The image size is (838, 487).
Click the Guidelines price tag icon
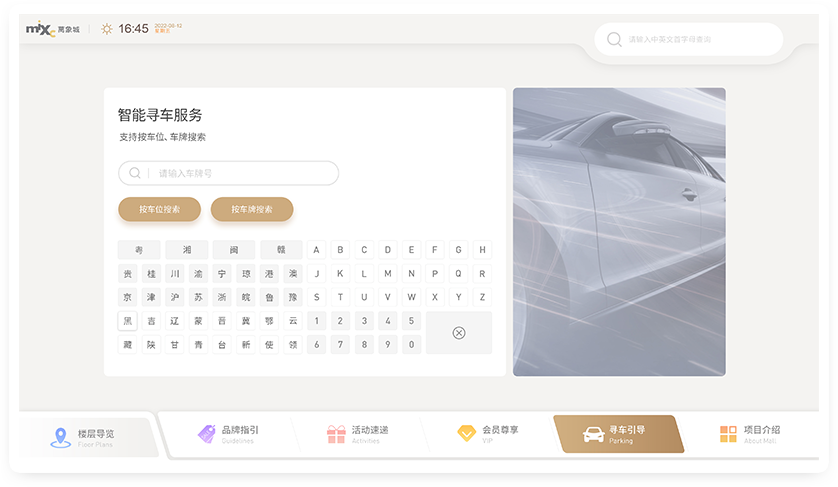[x=207, y=434]
